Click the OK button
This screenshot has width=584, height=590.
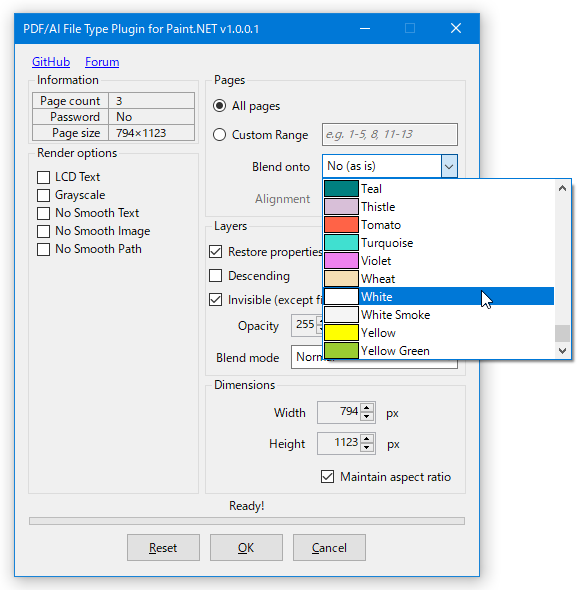click(246, 547)
